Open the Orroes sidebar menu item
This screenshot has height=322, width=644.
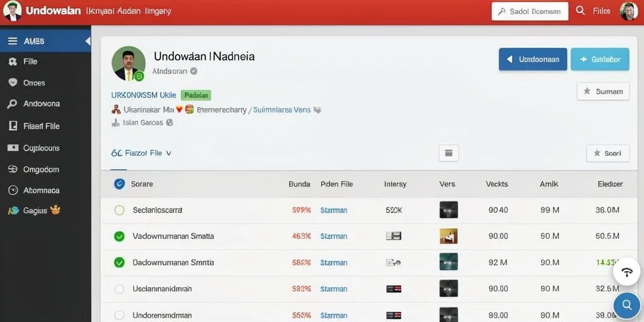tap(34, 83)
